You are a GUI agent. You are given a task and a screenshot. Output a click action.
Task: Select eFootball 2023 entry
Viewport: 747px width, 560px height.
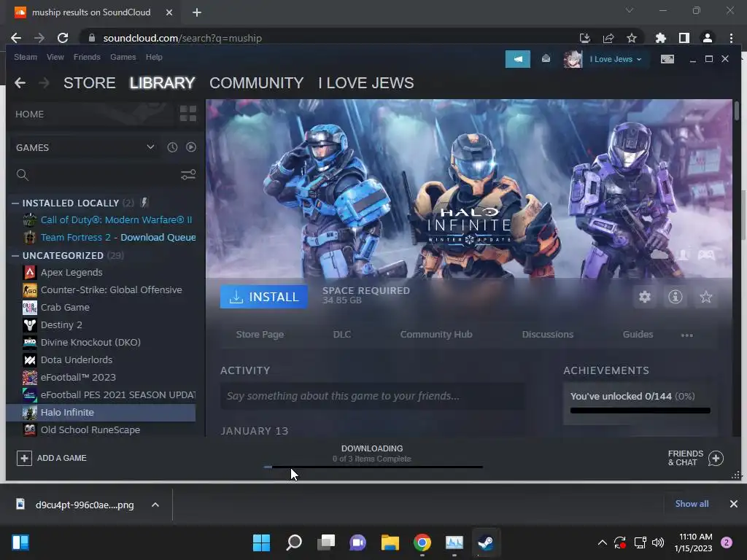[x=78, y=377]
